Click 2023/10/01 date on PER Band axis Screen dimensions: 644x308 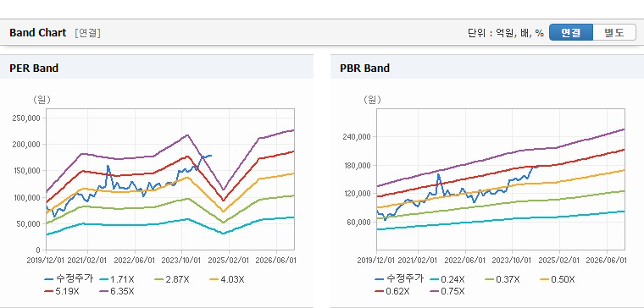(x=181, y=261)
